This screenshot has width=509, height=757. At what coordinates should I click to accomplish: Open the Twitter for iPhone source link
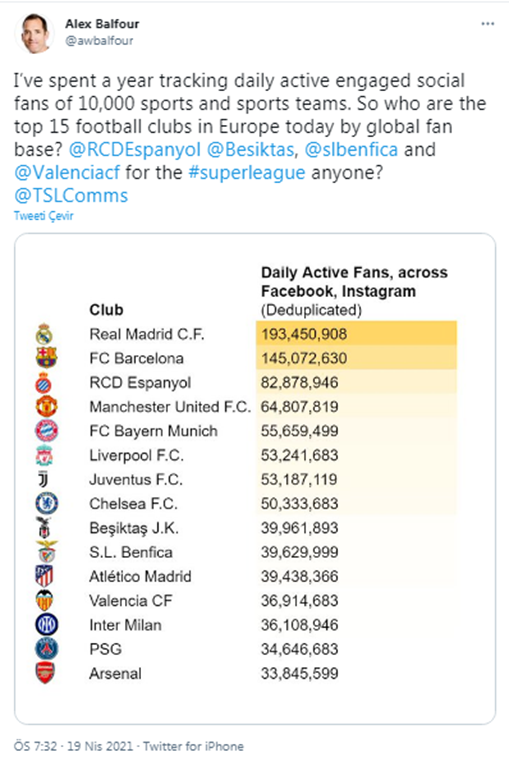click(193, 746)
